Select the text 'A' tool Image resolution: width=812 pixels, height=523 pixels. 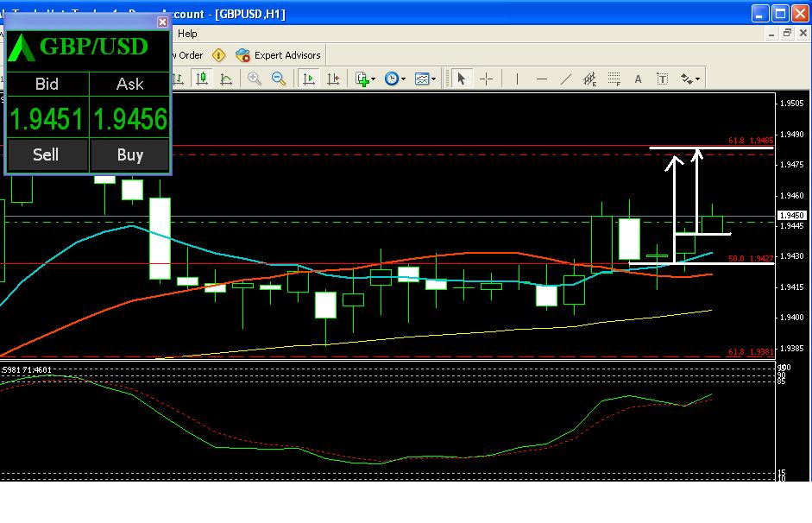point(639,79)
